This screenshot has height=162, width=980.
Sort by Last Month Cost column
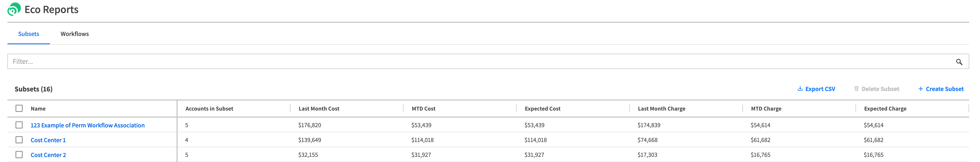(319, 109)
